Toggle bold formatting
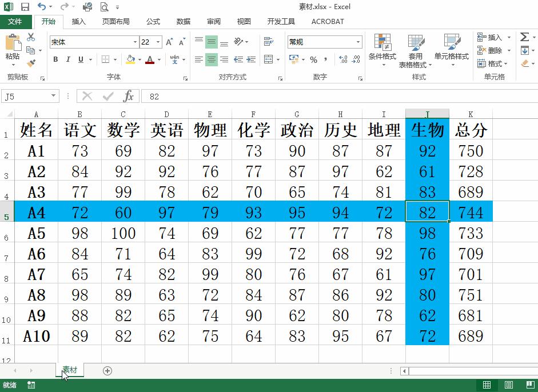538x392 pixels. click(55, 59)
